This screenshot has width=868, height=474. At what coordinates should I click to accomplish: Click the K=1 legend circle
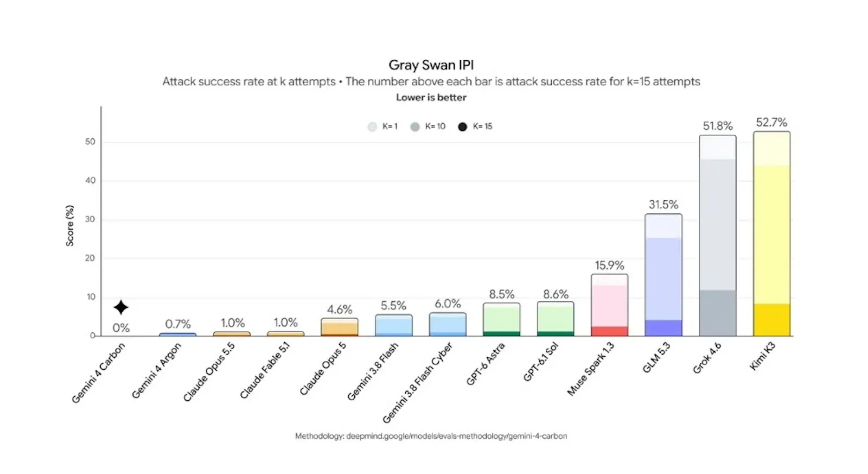tap(372, 127)
